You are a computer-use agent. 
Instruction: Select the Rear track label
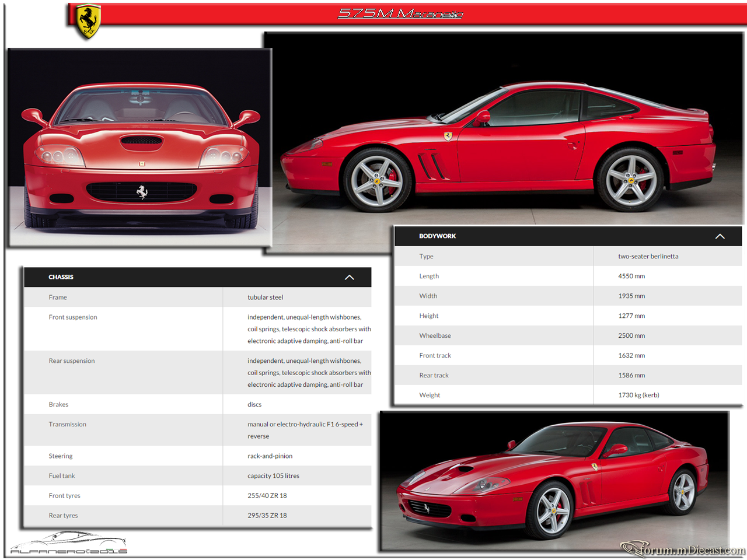point(434,376)
